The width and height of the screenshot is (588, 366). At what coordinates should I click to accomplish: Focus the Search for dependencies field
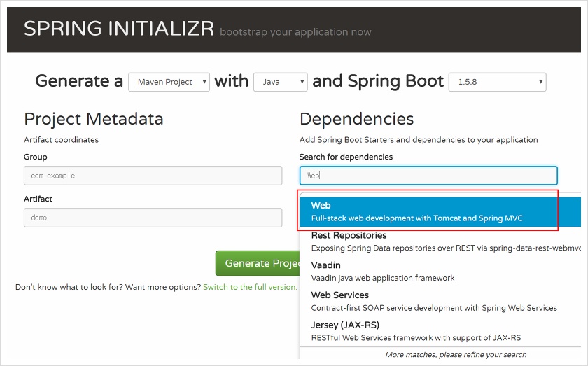(x=428, y=176)
